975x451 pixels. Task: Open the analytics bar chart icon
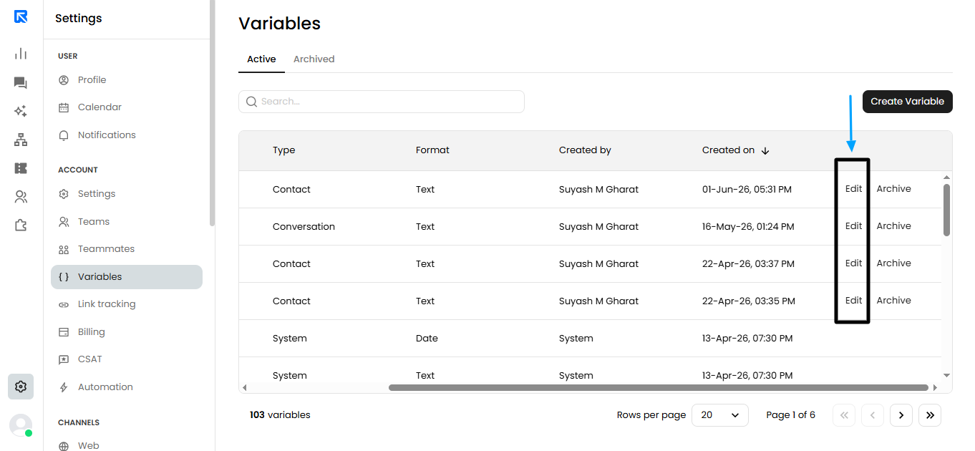point(21,54)
